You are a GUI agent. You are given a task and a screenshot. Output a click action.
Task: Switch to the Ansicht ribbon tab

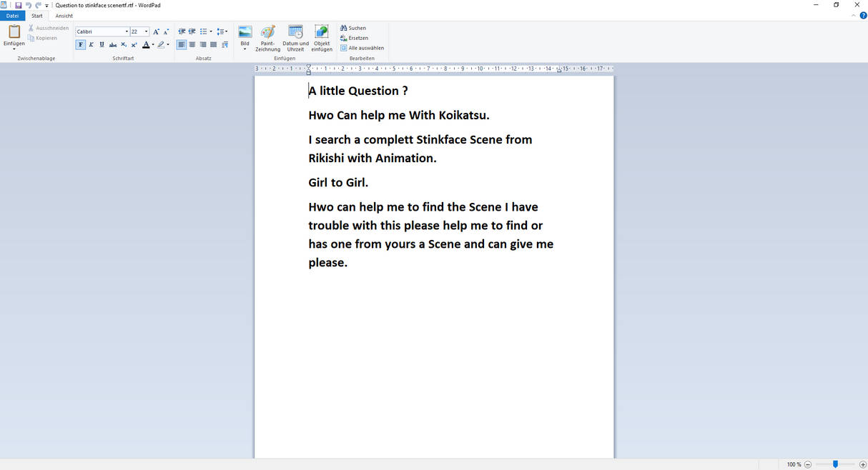[64, 15]
